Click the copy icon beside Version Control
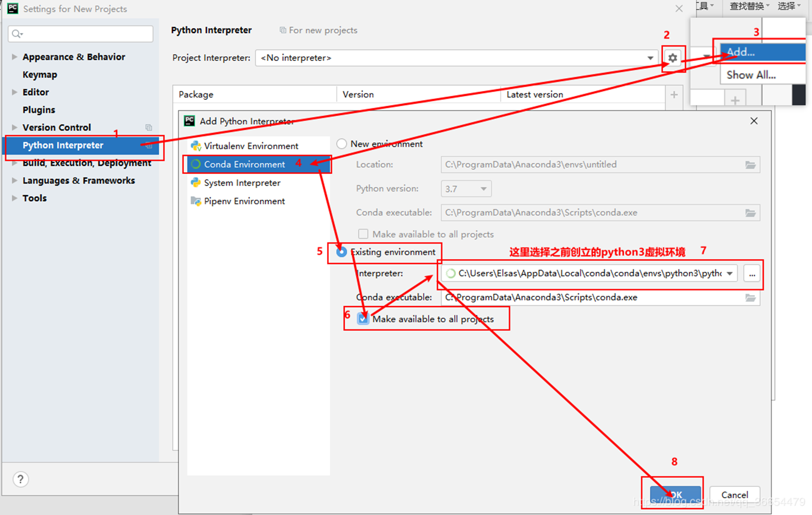 coord(148,128)
